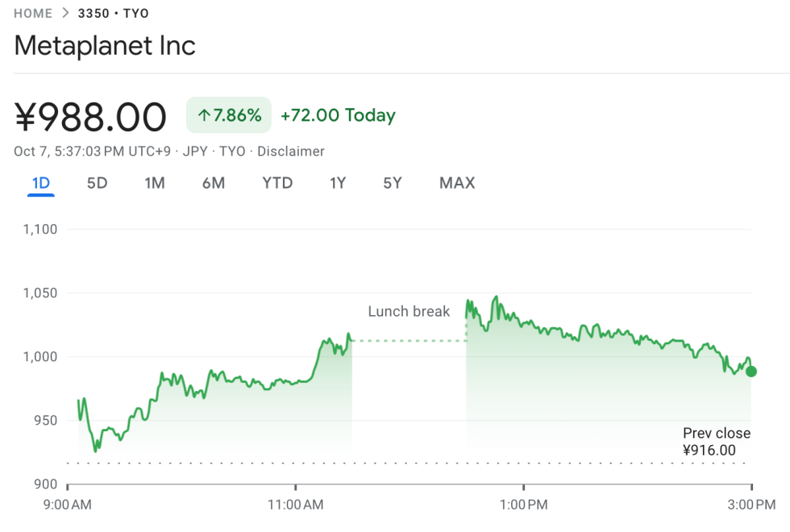
Task: Show the 6M price range
Action: 214,183
